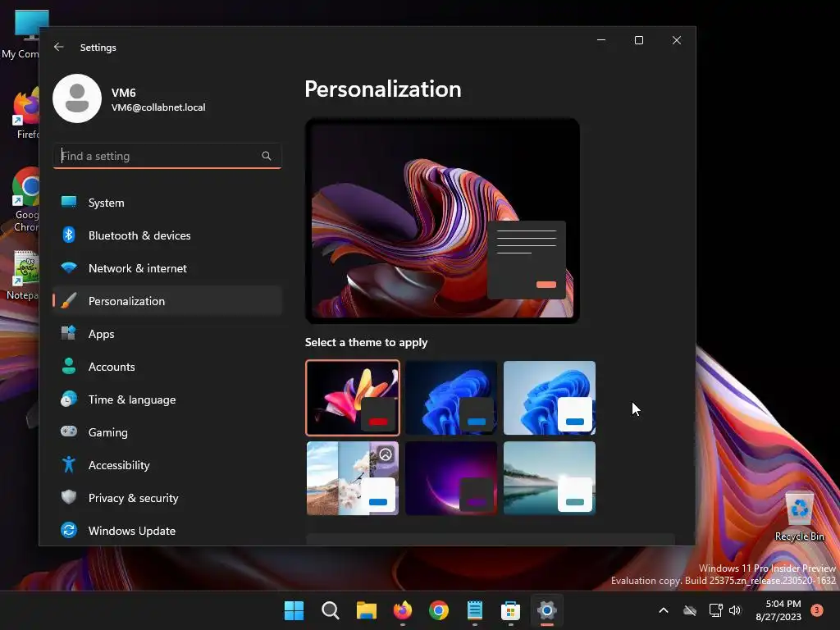Launch Google Chrome from the taskbar
The width and height of the screenshot is (840, 630).
coord(439,610)
